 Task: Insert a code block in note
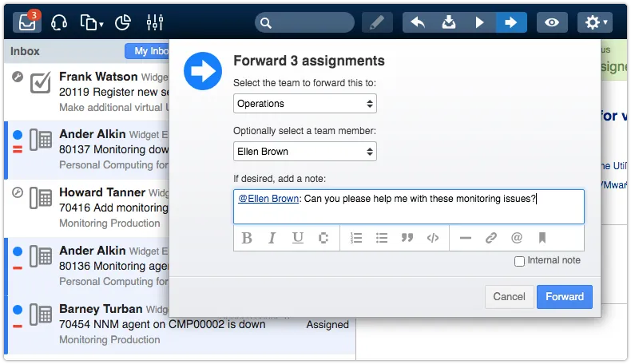click(433, 238)
